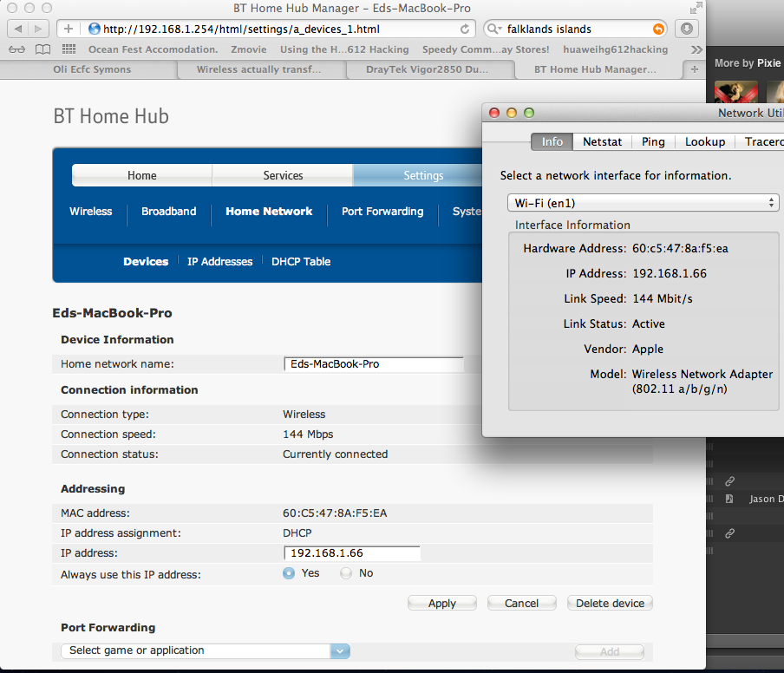
Task: Open Select game or application dropdown
Action: point(206,651)
